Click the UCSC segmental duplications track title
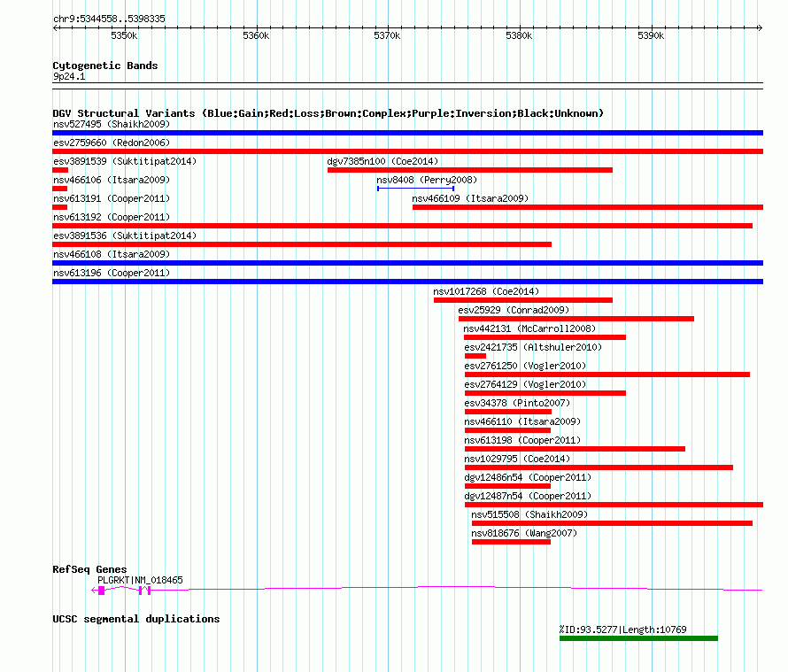This screenshot has height=672, width=788. click(136, 619)
